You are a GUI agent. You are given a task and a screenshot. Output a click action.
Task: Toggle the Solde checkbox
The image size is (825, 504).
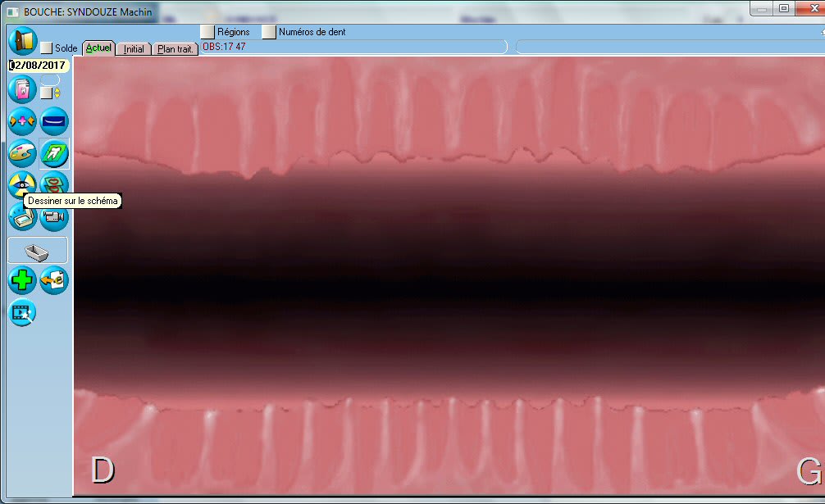pos(47,48)
